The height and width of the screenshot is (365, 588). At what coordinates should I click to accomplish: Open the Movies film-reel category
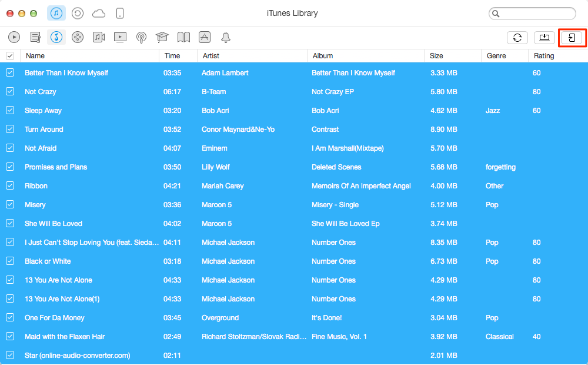tap(78, 37)
